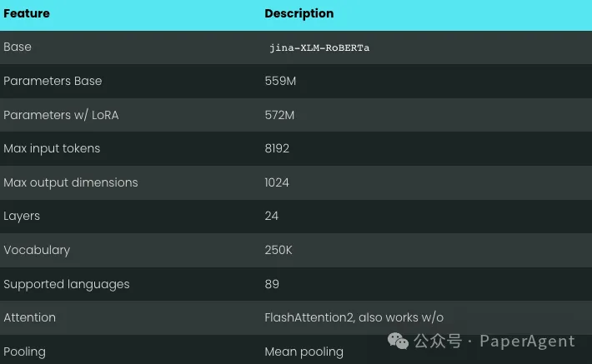Select the Pooling row label
Viewport: 592px width, 364px height.
click(x=25, y=352)
